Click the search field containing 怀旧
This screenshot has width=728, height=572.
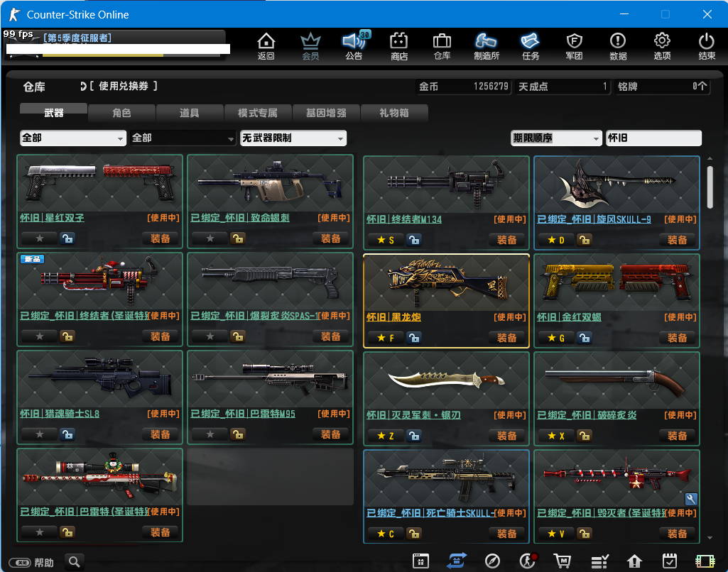click(x=653, y=138)
